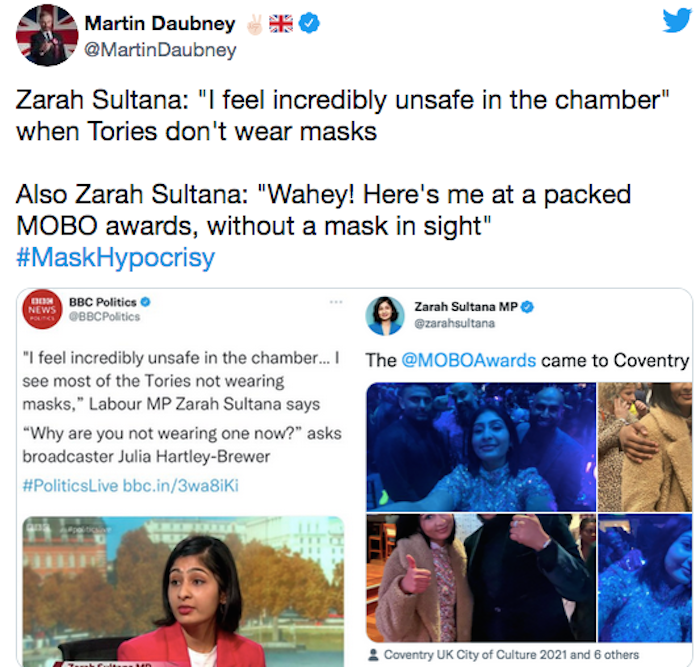Open the @MartinDaubney handle
700x667 pixels.
pyautogui.click(x=160, y=50)
